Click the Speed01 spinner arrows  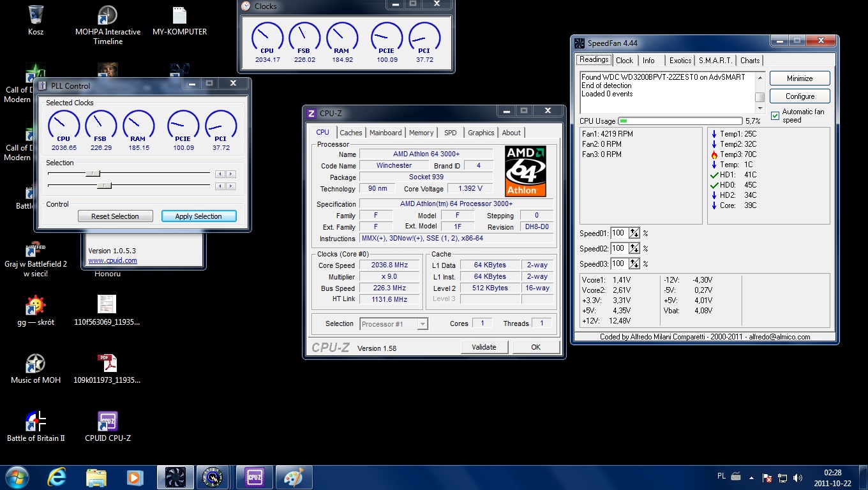[634, 234]
